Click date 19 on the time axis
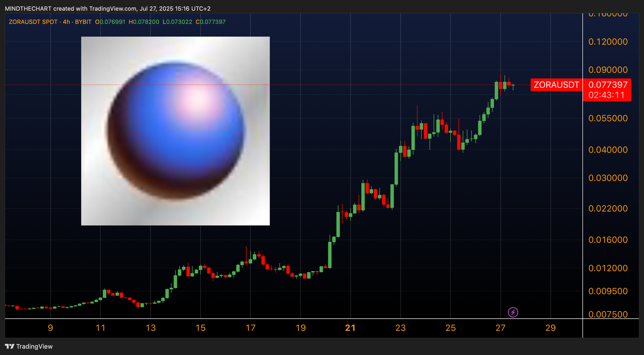Image resolution: width=644 pixels, height=355 pixels. [301, 328]
